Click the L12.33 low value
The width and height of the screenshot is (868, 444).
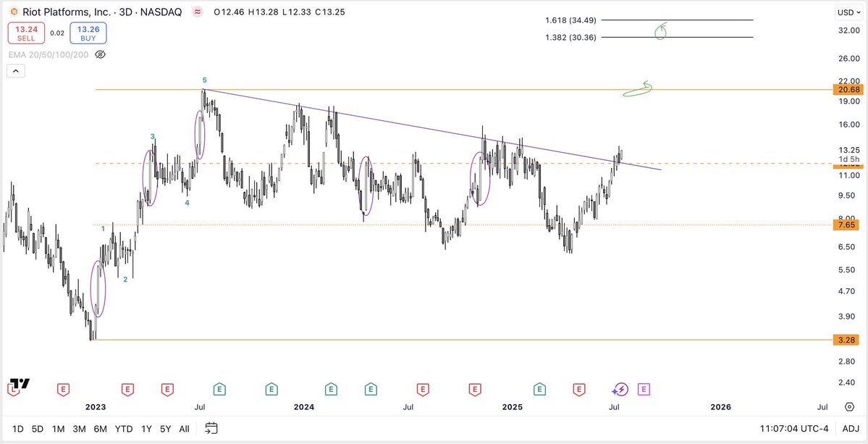[x=297, y=12]
